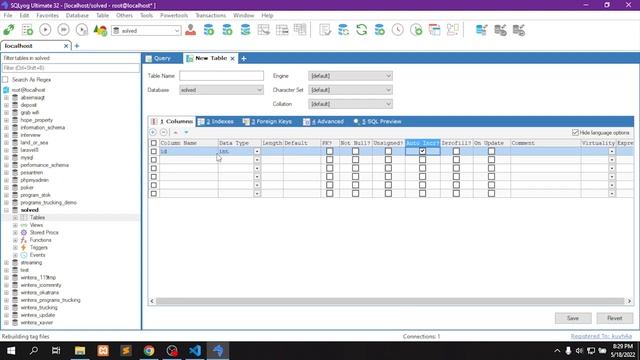Close the localhost connection tab

66,46
